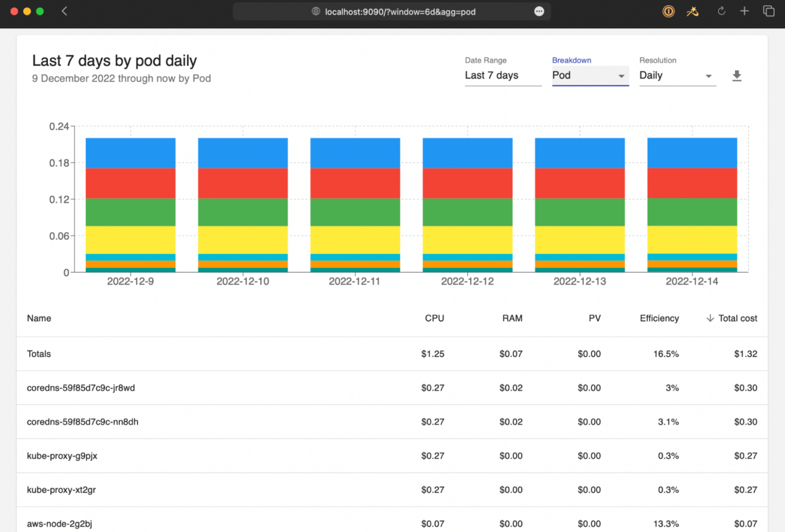Click the yellow segment of 2022-12-14 bar
The width and height of the screenshot is (785, 532).
(692, 240)
